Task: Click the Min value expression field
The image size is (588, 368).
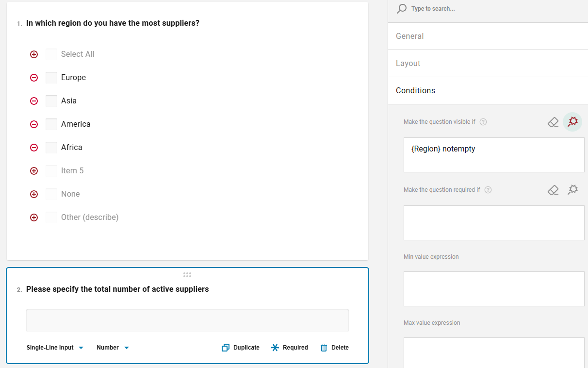Action: click(494, 289)
